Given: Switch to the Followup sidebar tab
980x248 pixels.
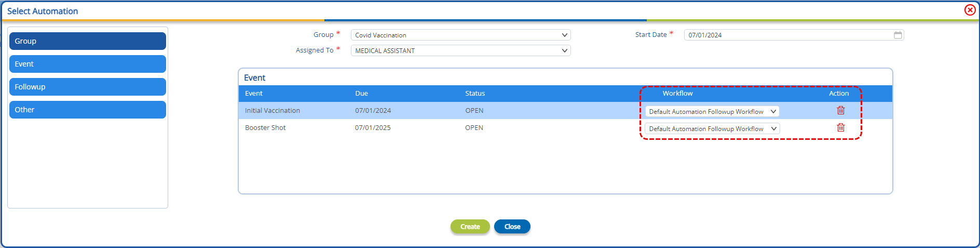Looking at the screenshot, I should pyautogui.click(x=88, y=87).
